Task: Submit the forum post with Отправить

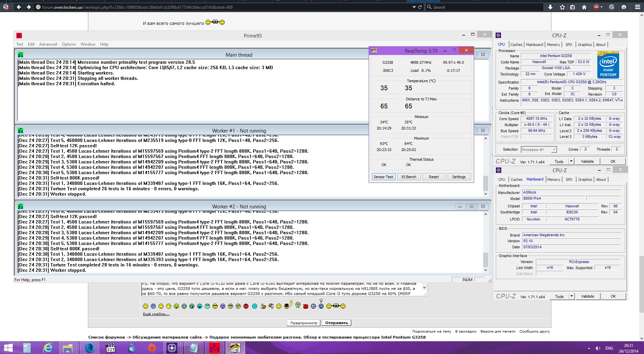Action: pyautogui.click(x=336, y=323)
